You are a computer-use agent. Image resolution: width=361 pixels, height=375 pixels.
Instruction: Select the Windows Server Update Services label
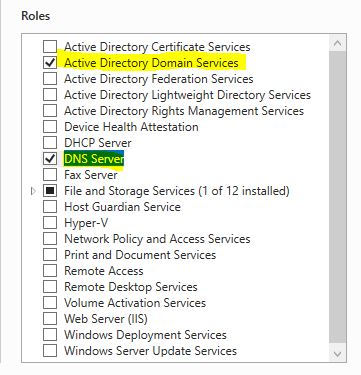[150, 351]
